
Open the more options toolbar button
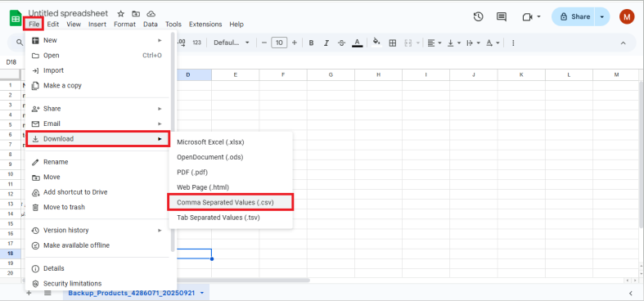click(513, 43)
